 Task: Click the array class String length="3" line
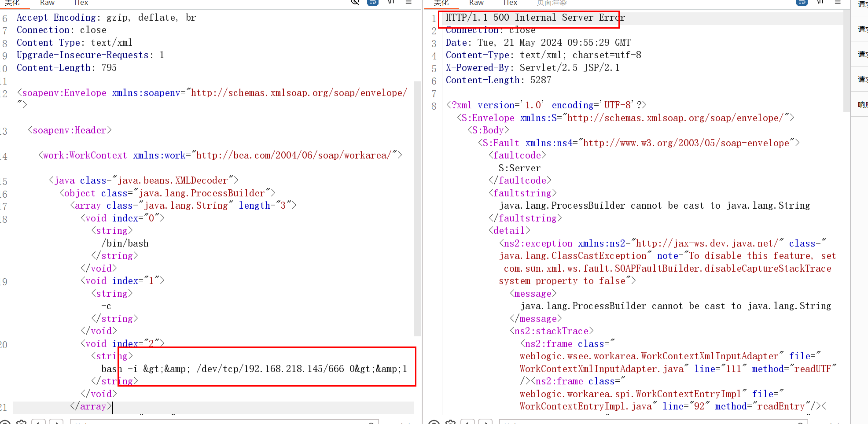tap(183, 206)
